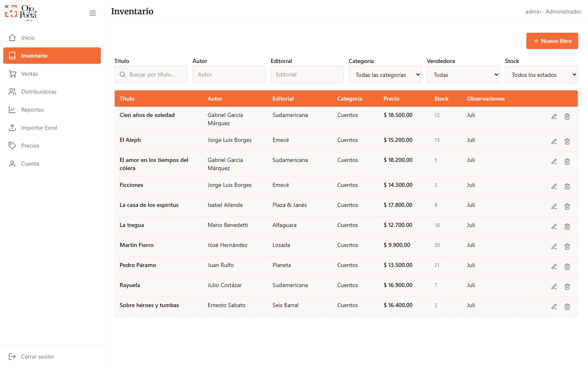Open the Vendedora filter dropdown
Image resolution: width=588 pixels, height=368 pixels.
tap(463, 74)
